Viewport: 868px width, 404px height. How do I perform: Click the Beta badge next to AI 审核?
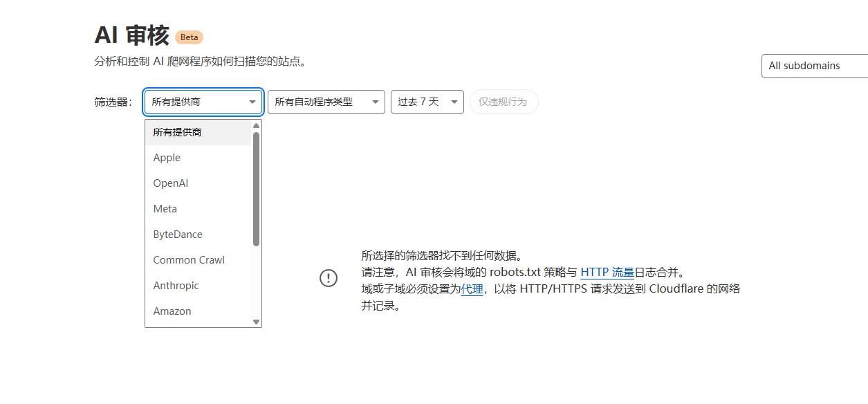coord(188,37)
